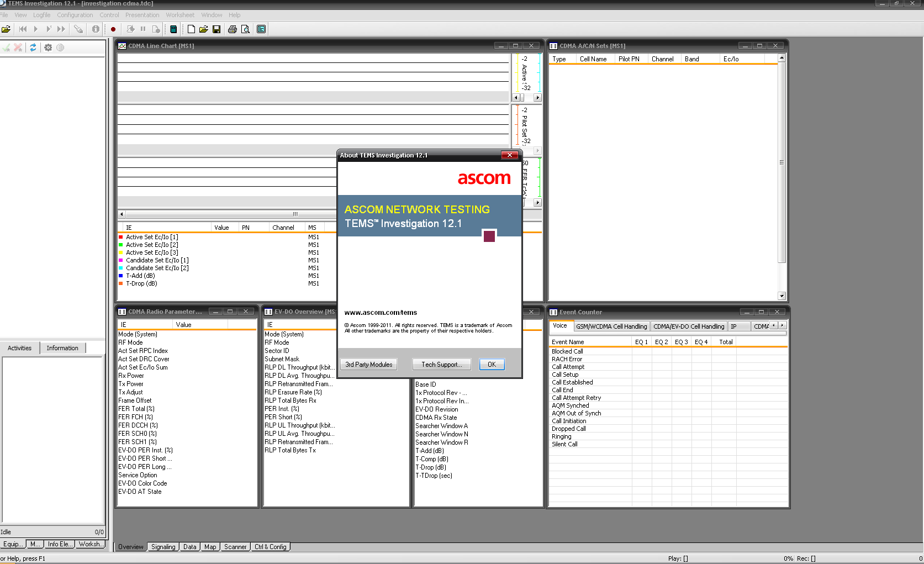Click the red Active Set Ec/Io [1] swatch
This screenshot has height=564, width=924.
click(x=121, y=237)
